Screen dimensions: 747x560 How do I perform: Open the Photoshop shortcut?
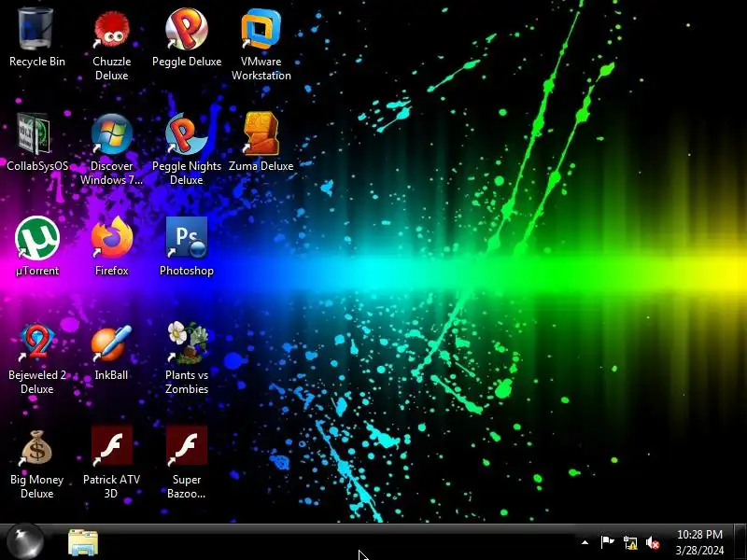[x=186, y=246]
